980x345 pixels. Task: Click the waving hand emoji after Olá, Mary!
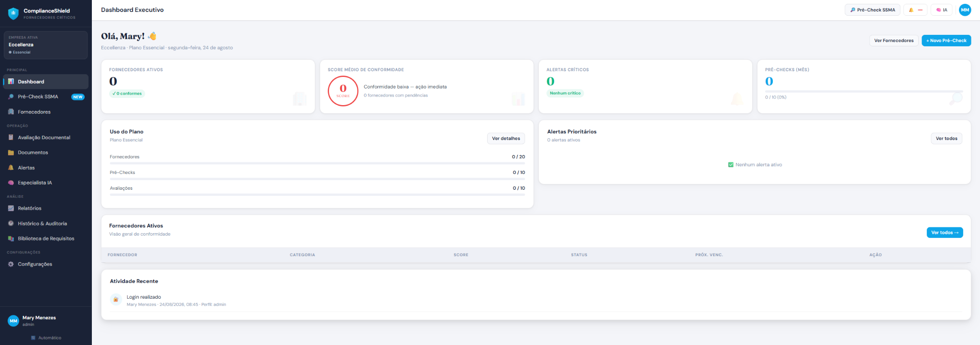tap(152, 36)
